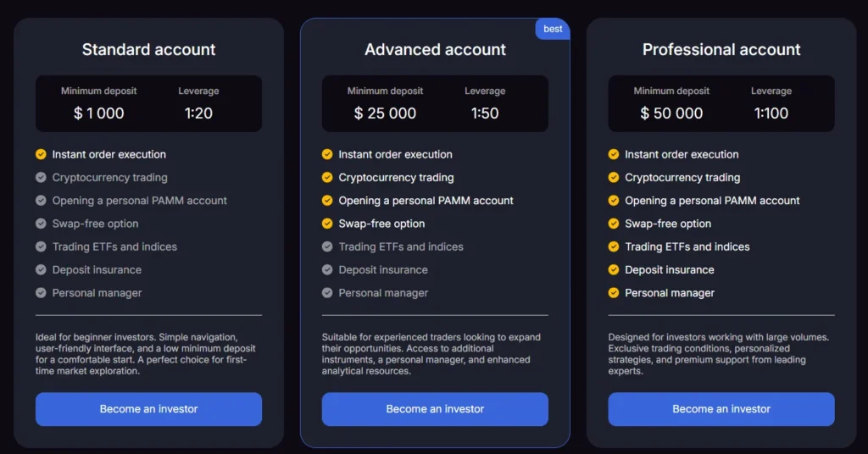Click Advanced account Trading ETFs grey checkmark
Viewport: 868px width, 454px height.
(327, 246)
